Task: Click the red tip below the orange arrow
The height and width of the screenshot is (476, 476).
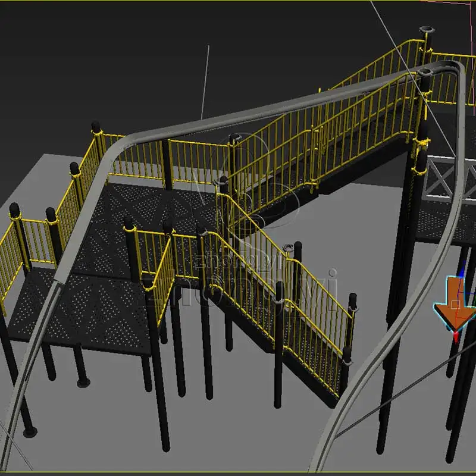Action: [x=456, y=337]
